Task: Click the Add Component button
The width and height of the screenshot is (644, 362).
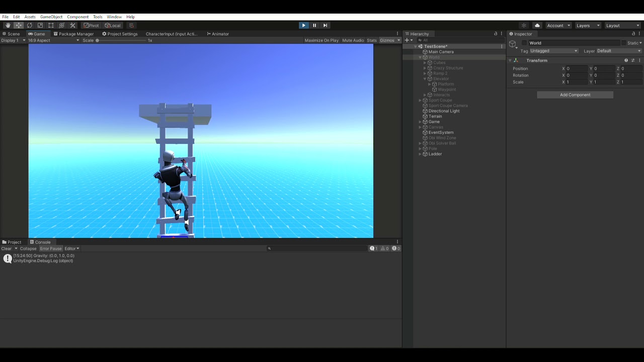Action: coord(575,95)
